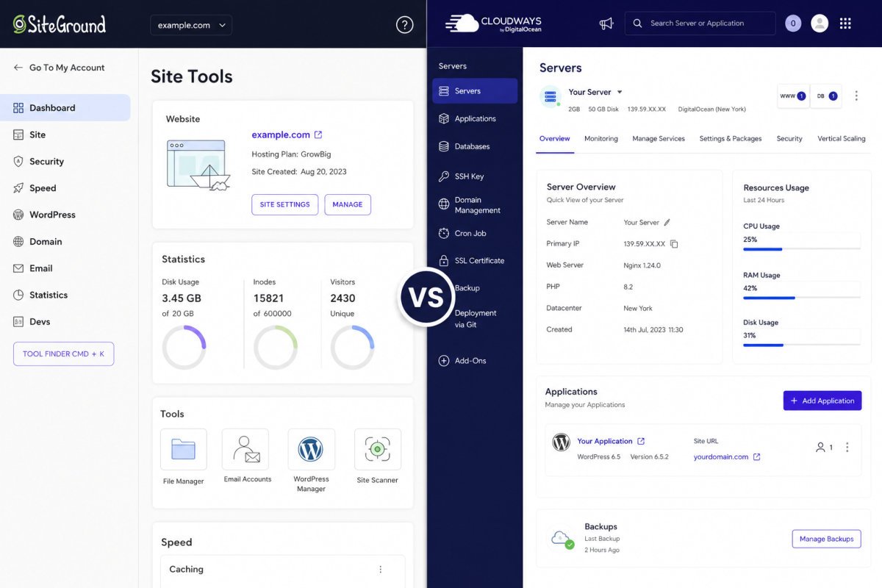Open the example.com site selector dropdown
This screenshot has height=588, width=882.
coord(191,25)
